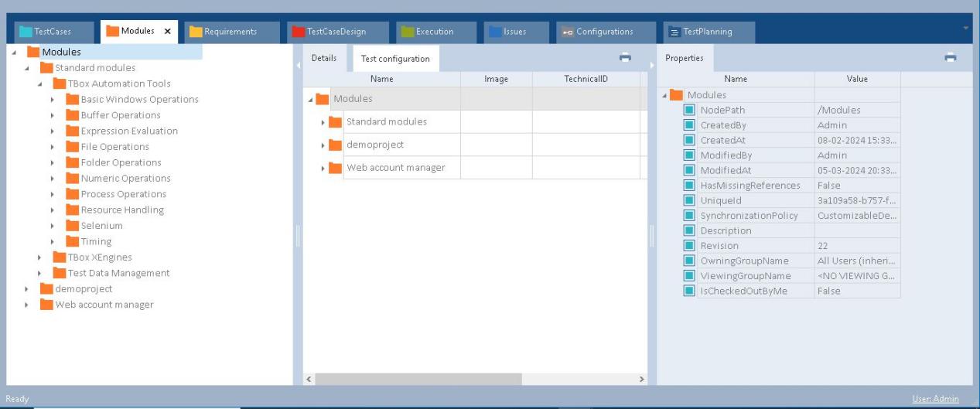This screenshot has height=409, width=980.
Task: Select the Web account manager row in the left tree
Action: (x=104, y=305)
